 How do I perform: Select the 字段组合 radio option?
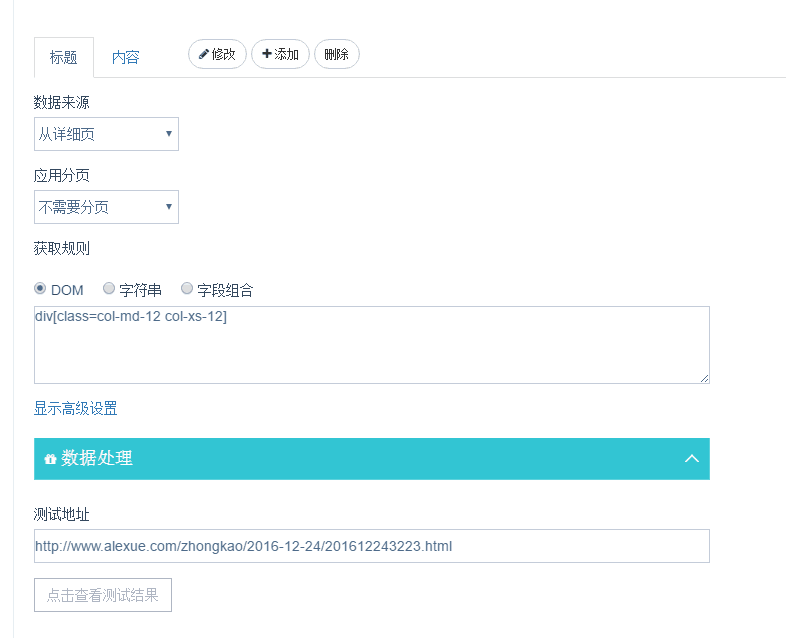(186, 288)
